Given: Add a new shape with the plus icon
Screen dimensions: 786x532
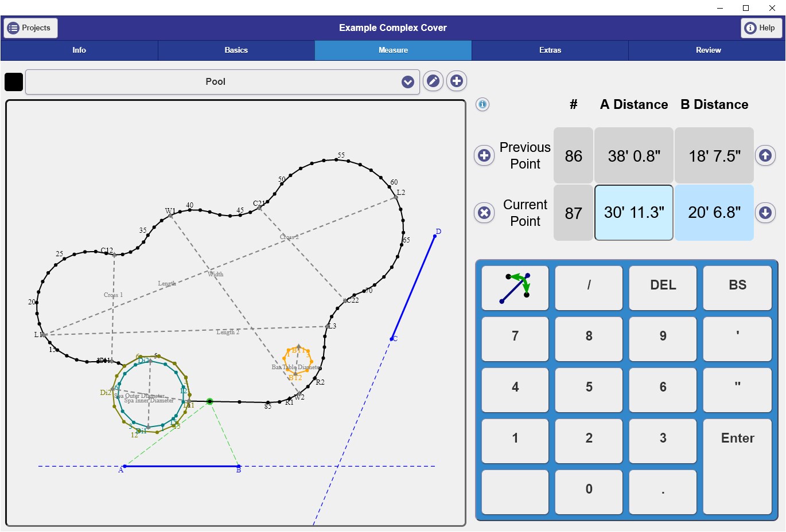Looking at the screenshot, I should [x=457, y=81].
